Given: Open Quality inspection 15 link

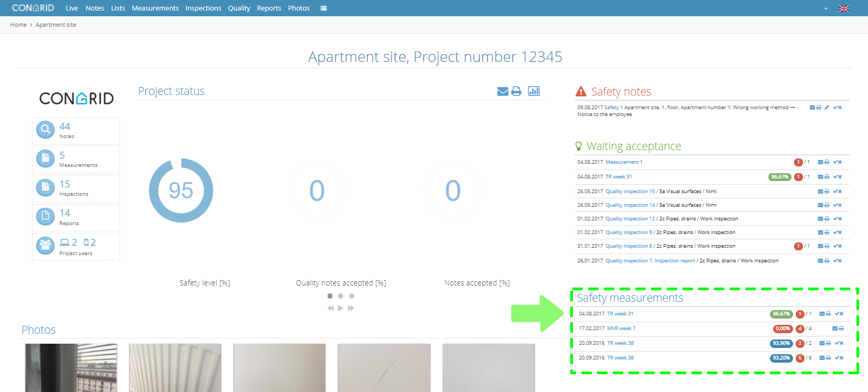Looking at the screenshot, I should click(x=630, y=192).
